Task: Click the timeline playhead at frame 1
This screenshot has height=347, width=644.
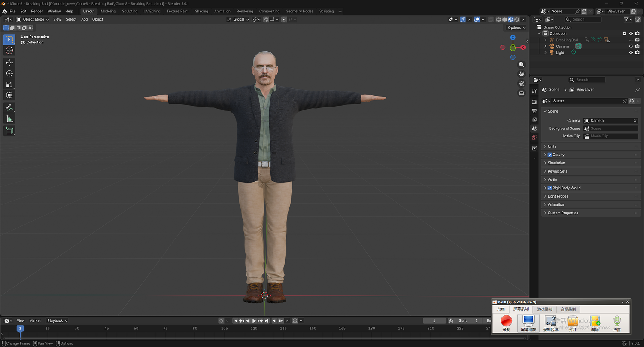Action: pos(20,329)
